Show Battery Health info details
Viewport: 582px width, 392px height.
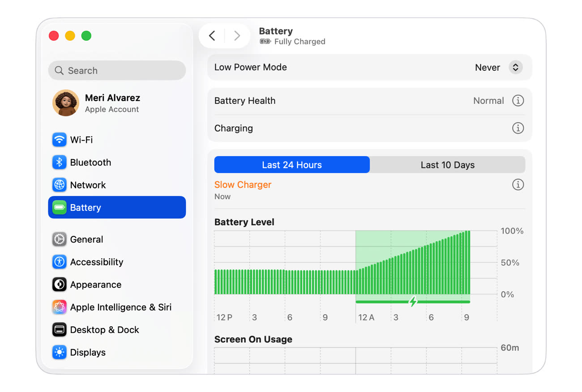point(518,101)
